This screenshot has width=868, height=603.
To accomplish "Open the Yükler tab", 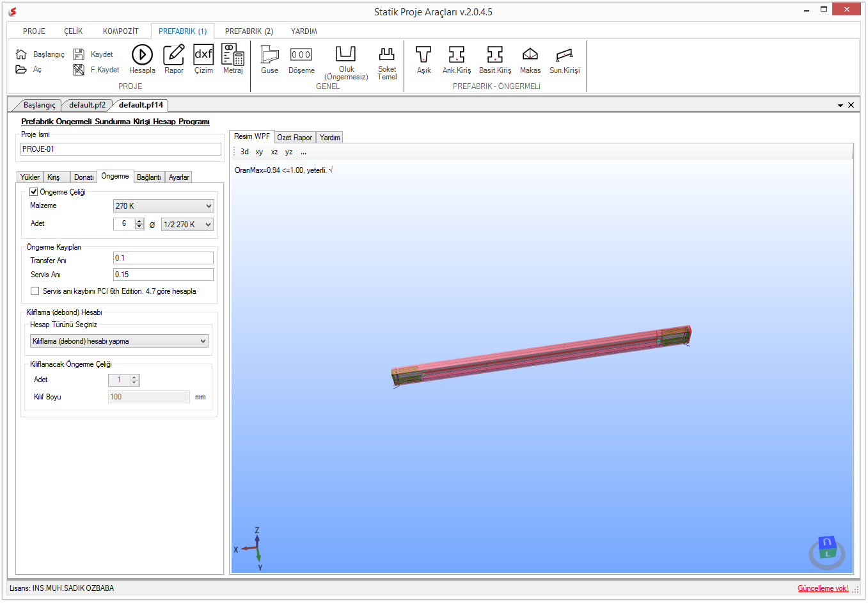I will [x=30, y=177].
